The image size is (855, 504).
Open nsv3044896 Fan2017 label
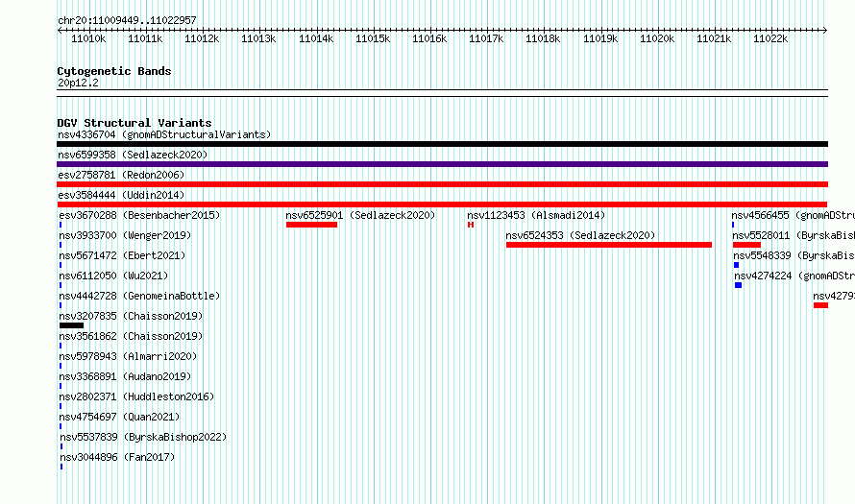point(118,457)
